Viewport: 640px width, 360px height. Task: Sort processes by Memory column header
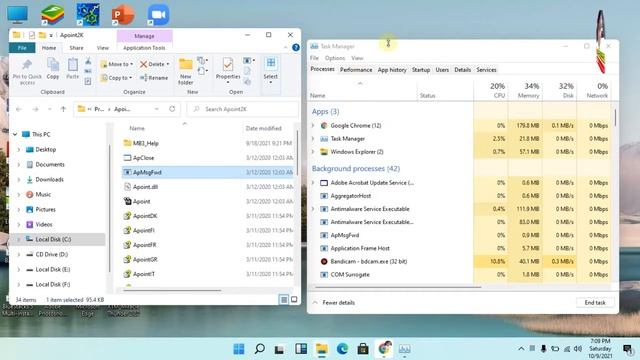(x=525, y=90)
